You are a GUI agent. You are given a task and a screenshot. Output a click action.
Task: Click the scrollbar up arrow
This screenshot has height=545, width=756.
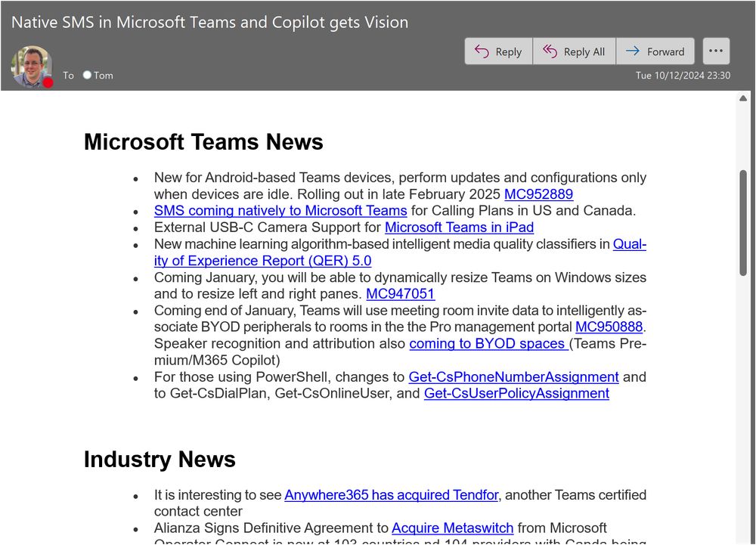click(x=743, y=98)
